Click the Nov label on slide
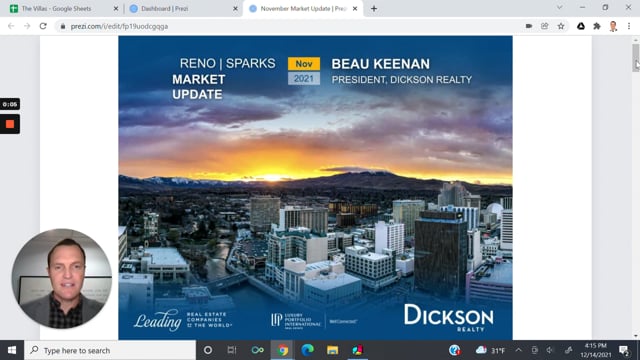The image size is (640, 360). point(304,64)
